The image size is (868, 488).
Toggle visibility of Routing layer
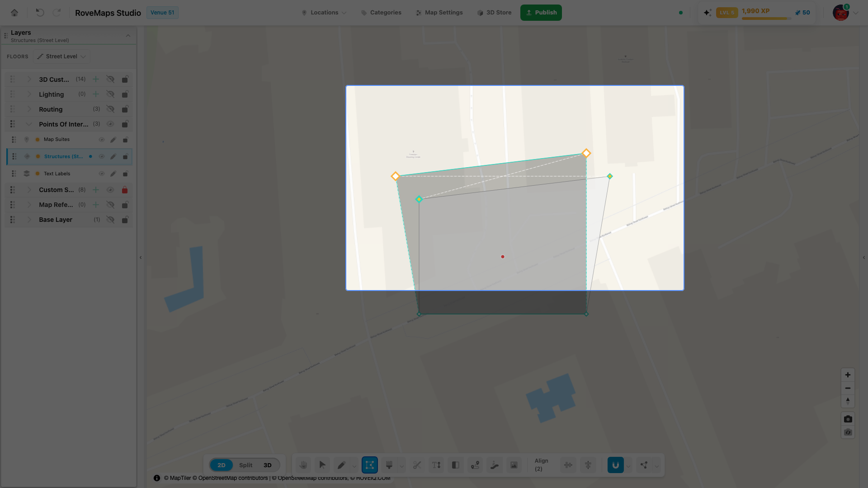point(110,109)
